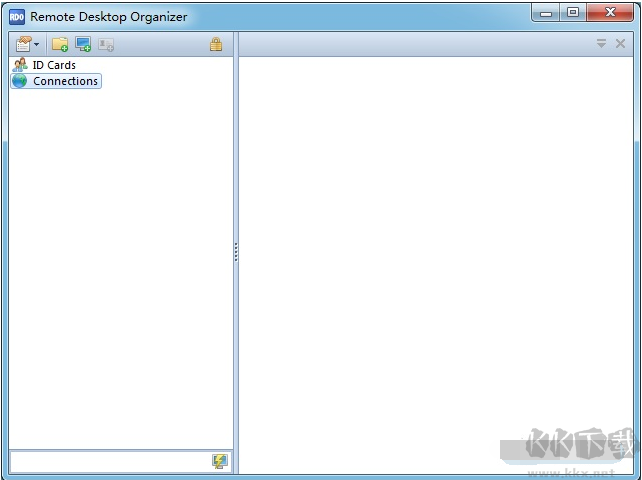Create a new connection with monitor icon

(x=83, y=44)
